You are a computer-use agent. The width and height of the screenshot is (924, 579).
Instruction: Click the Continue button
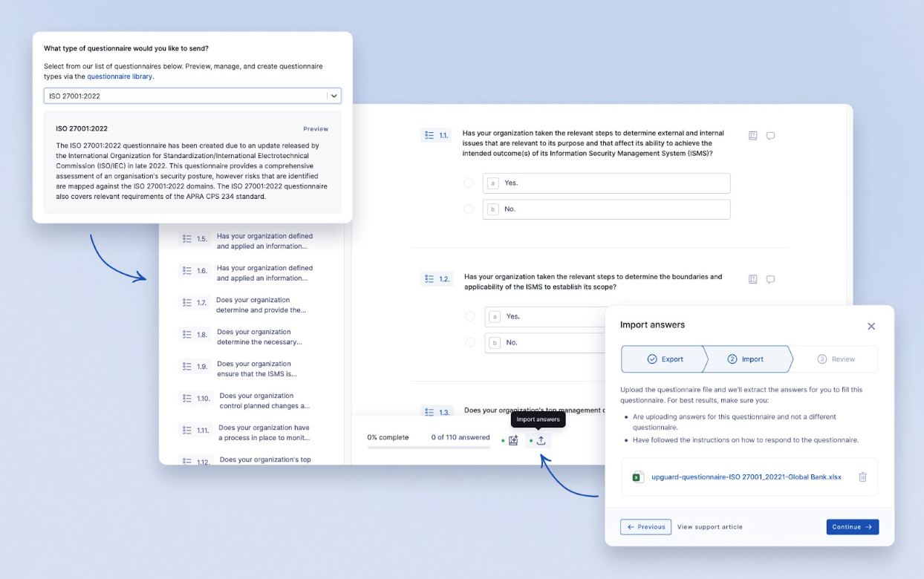[852, 527]
